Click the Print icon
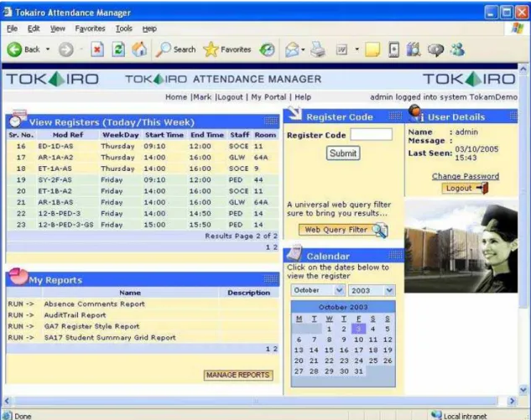Image resolution: width=531 pixels, height=420 pixels. 318,49
